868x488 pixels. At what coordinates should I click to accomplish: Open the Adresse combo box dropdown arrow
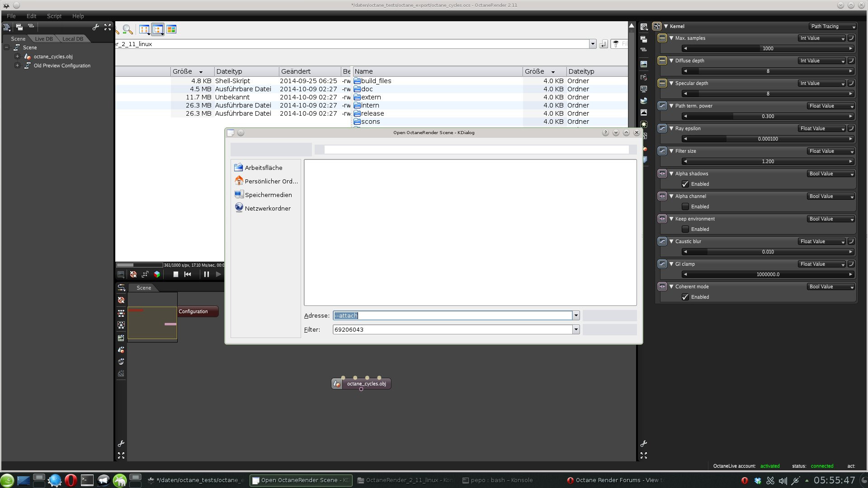576,316
